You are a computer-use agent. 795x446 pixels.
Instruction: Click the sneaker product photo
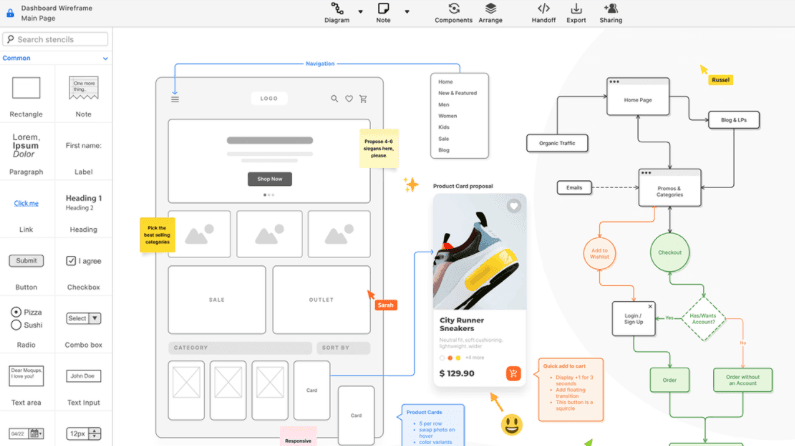pyautogui.click(x=480, y=252)
